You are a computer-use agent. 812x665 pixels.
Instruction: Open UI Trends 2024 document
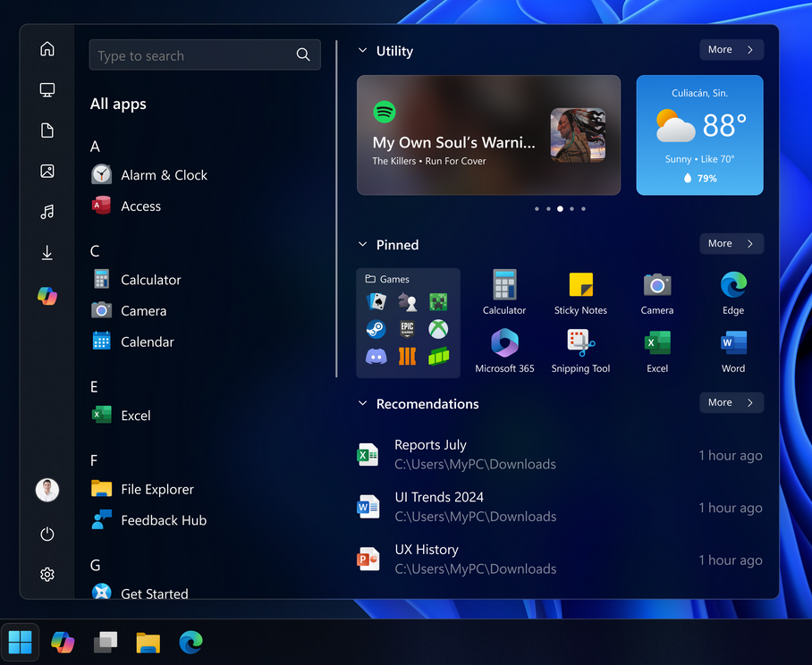click(560, 507)
